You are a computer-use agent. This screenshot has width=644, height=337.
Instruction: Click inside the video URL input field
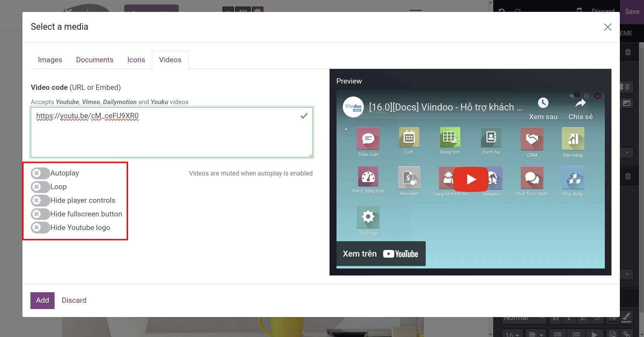(x=171, y=132)
